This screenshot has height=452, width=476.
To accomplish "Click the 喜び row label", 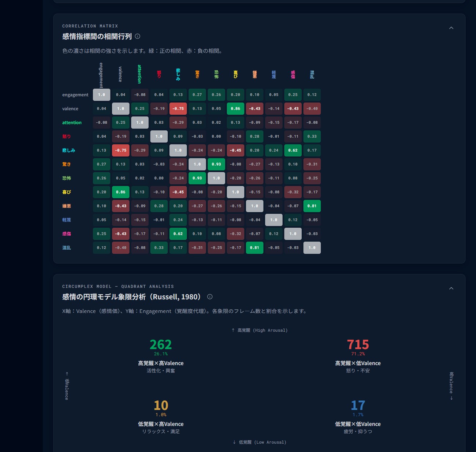I will click(67, 192).
